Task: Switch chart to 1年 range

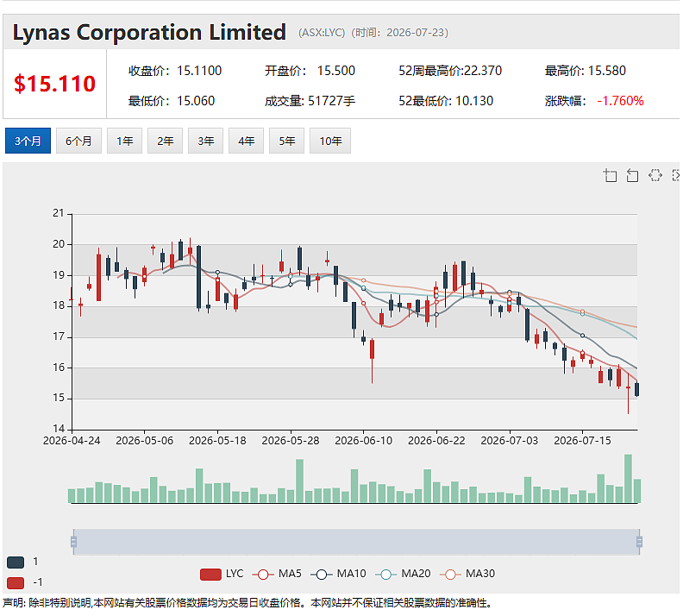Action: (x=124, y=141)
